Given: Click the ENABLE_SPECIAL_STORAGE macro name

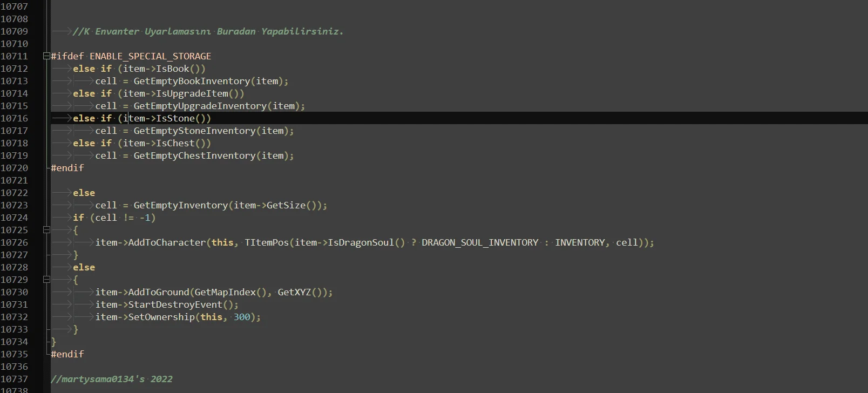Looking at the screenshot, I should coord(150,56).
